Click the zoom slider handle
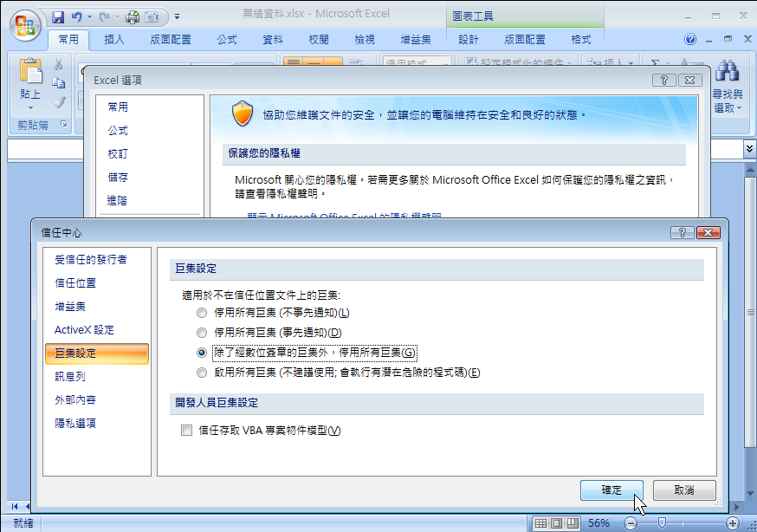This screenshot has width=757, height=532. (662, 522)
